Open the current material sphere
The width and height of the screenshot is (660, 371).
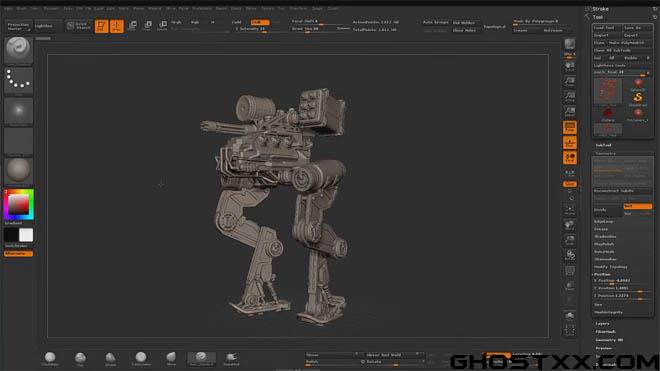coord(18,171)
